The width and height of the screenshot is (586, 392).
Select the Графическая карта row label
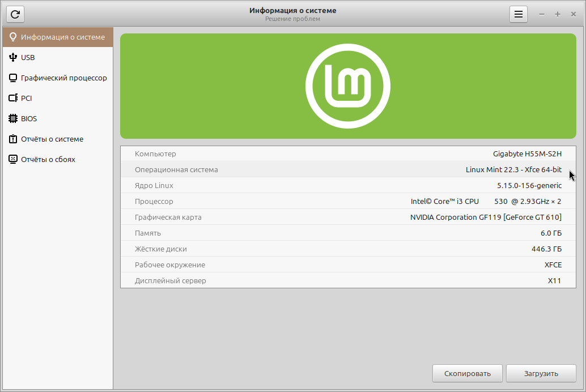[x=168, y=217]
